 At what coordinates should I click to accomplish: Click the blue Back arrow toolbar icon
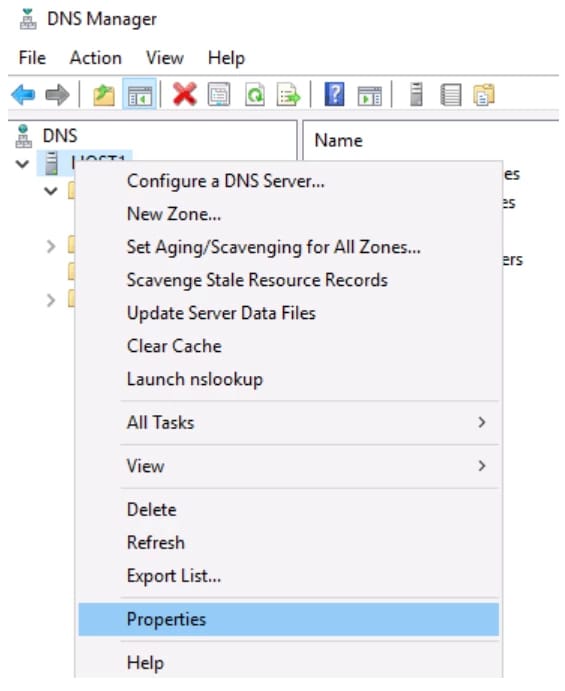23,94
